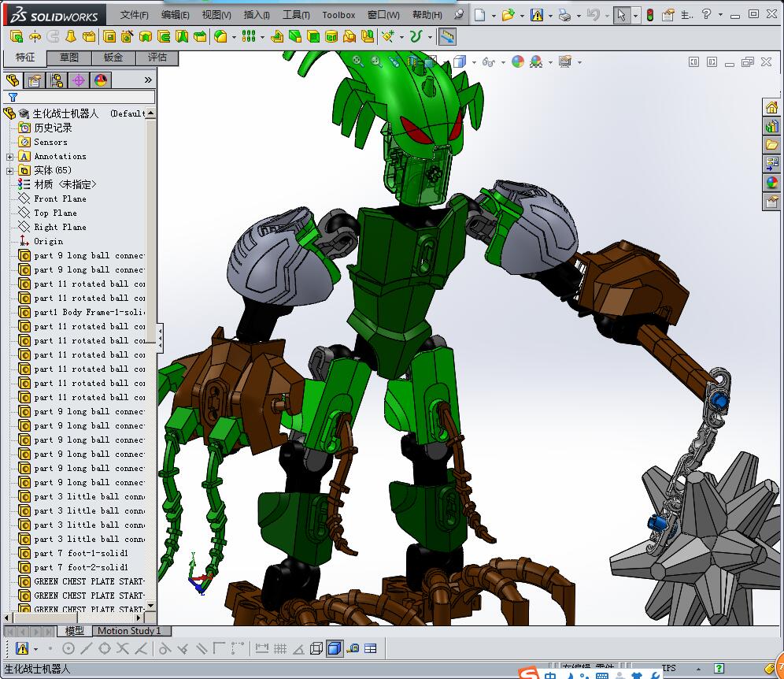Screen dimensions: 784x679
Task: Open the Options icon in the title bar
Action: 668,15
